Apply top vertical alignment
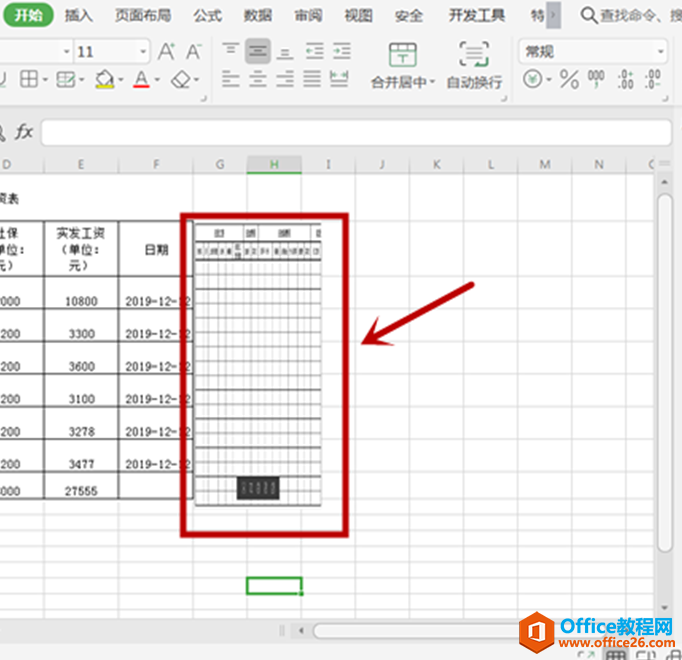 (231, 51)
